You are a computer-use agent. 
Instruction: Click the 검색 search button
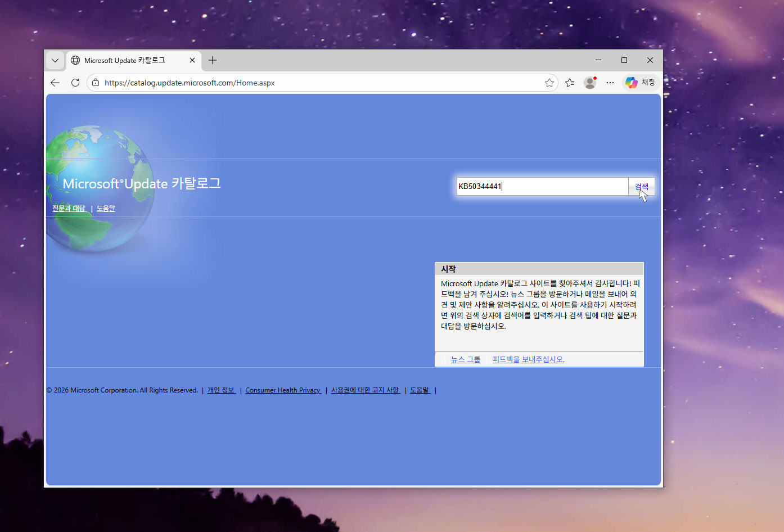point(642,186)
